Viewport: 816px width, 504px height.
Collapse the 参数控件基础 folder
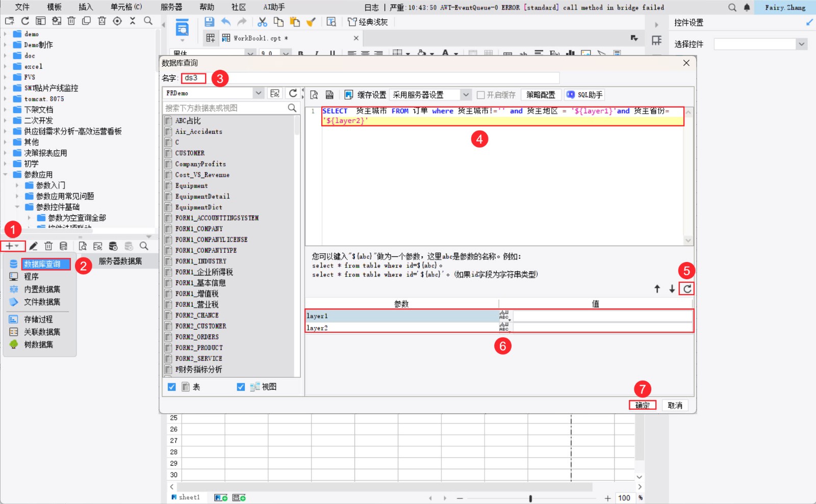17,207
